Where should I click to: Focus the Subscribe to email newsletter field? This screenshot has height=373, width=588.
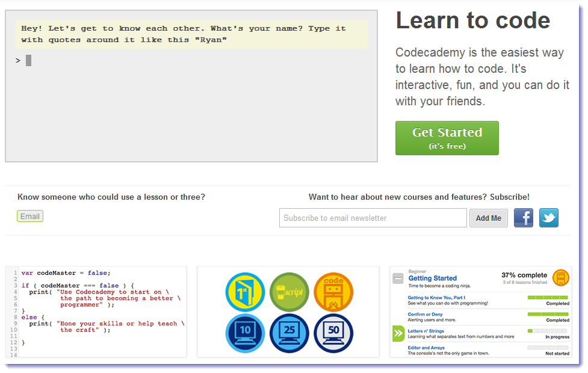(x=373, y=218)
